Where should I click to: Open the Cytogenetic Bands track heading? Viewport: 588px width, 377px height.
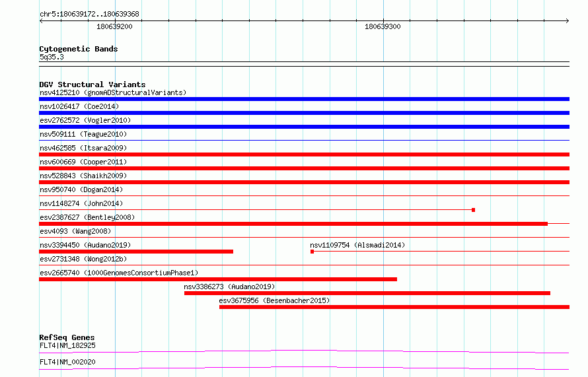click(x=79, y=49)
